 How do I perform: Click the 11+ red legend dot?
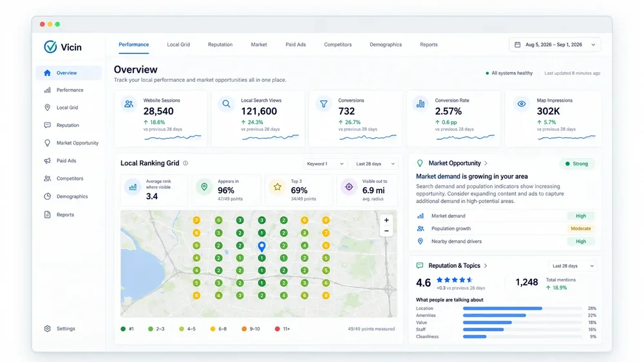[x=277, y=329]
